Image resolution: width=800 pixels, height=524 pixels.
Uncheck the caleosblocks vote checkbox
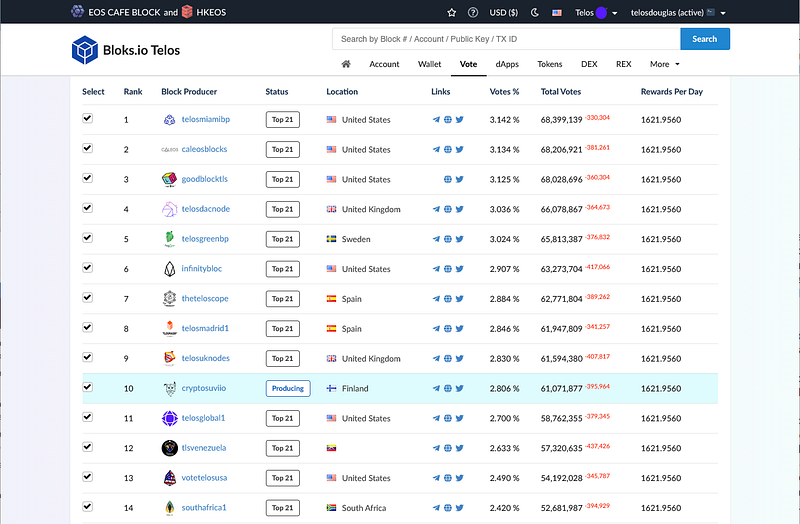click(x=88, y=148)
